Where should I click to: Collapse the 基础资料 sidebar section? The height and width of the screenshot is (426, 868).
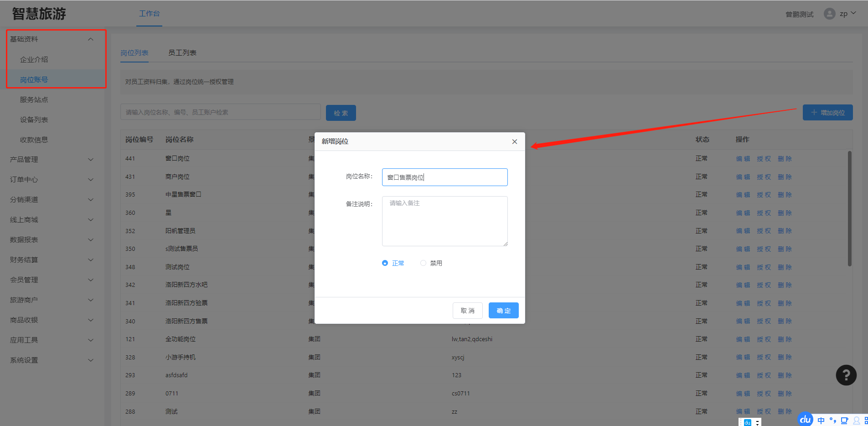coord(90,39)
